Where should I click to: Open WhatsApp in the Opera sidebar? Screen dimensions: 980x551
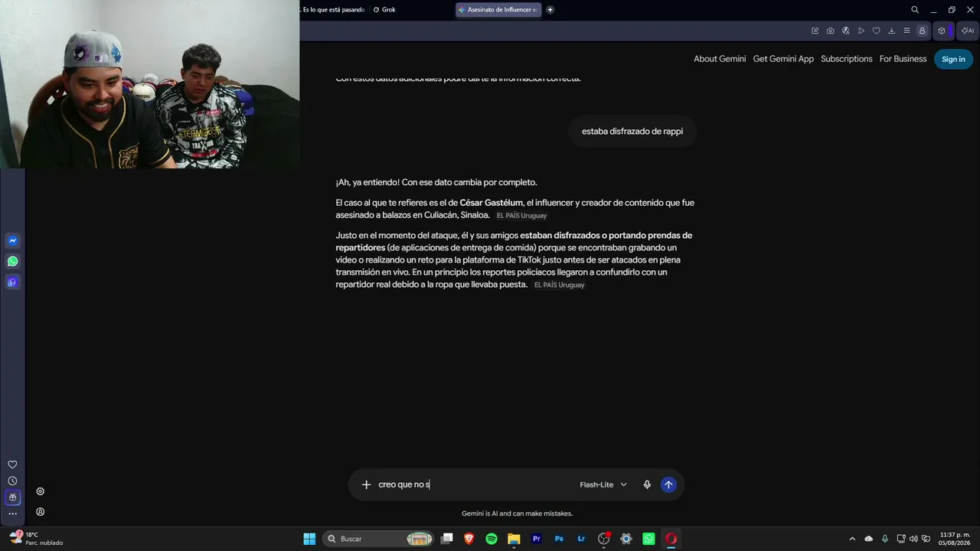[12, 262]
